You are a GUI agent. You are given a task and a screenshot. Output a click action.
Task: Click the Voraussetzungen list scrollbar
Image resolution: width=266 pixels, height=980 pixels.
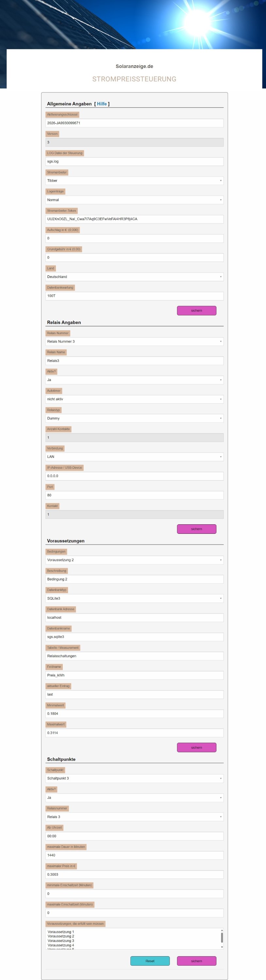222,939
